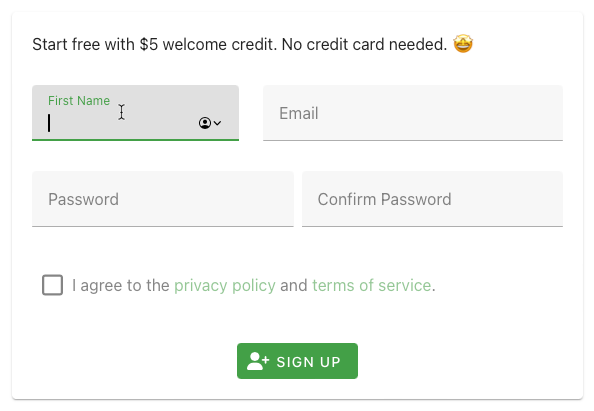Screen dimensions: 594x411
Task: Open the terms of service link
Action: click(371, 285)
